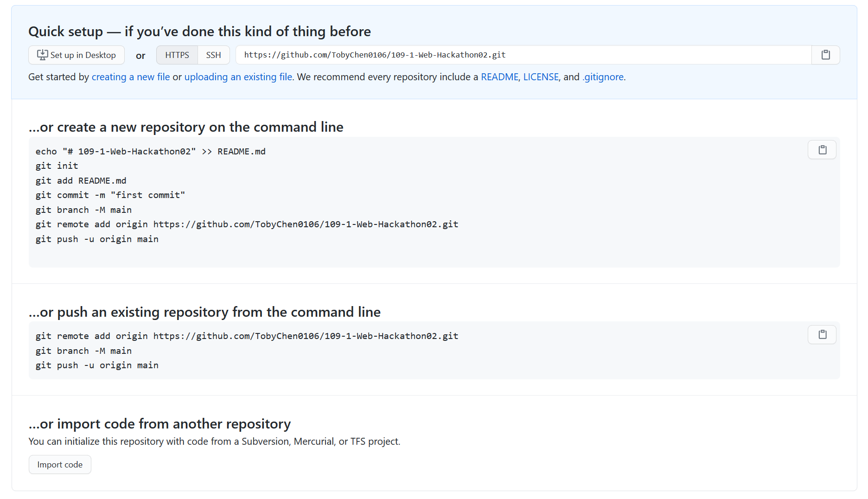
Task: Open the "creating a new file" link
Action: pos(131,77)
